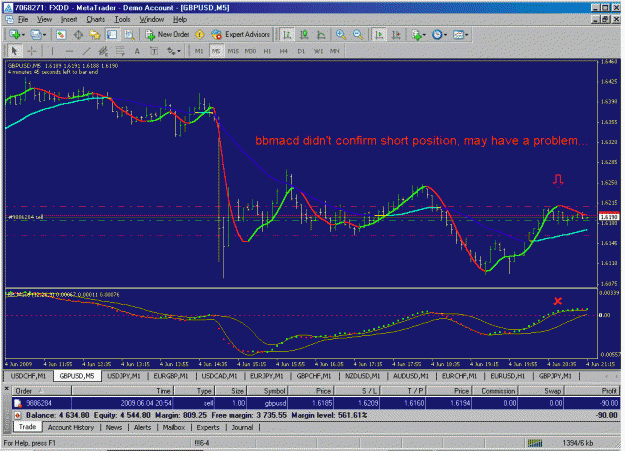The width and height of the screenshot is (625, 451).
Task: Toggle chart Auto Scroll icon
Action: pos(379,35)
